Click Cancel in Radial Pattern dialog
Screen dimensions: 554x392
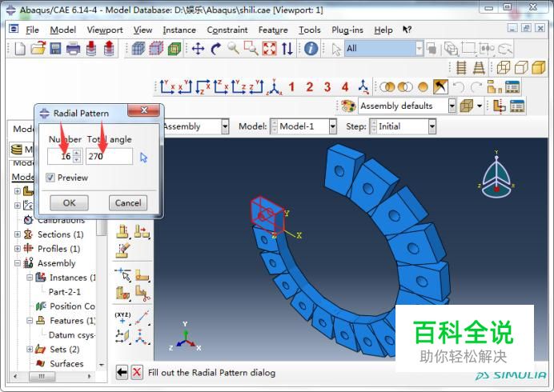tap(128, 202)
